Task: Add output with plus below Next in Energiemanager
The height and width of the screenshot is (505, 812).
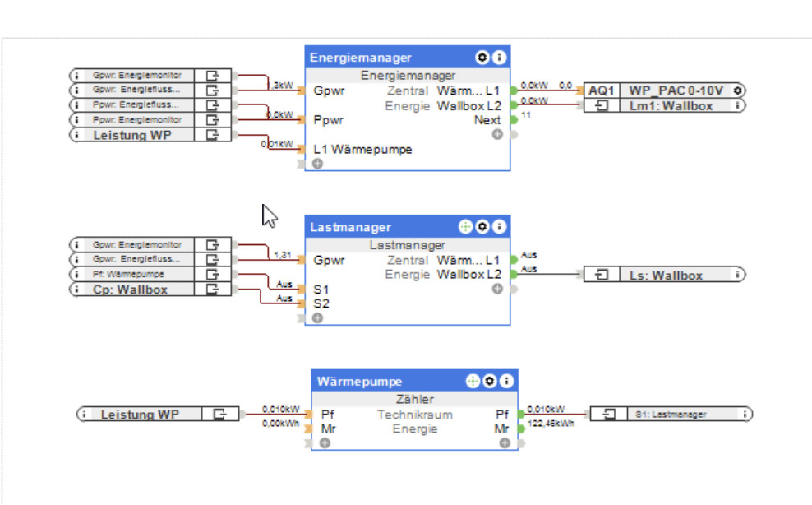Action: pyautogui.click(x=497, y=134)
